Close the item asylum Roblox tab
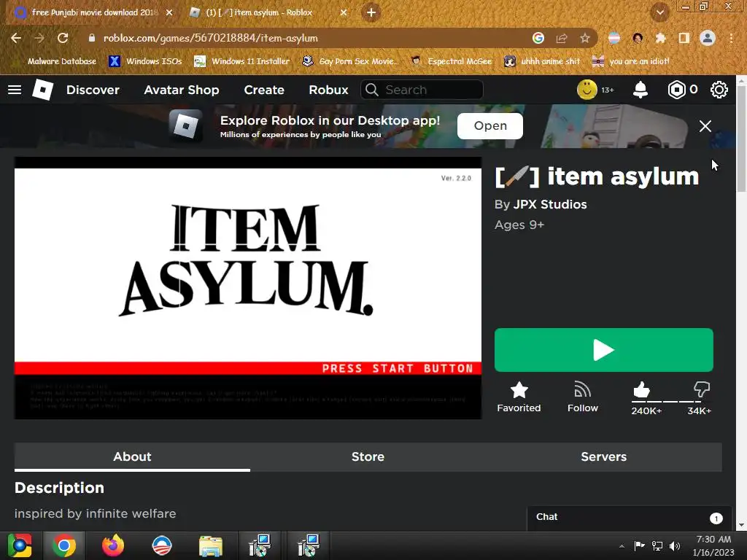Viewport: 747px width, 560px height. 344,12
